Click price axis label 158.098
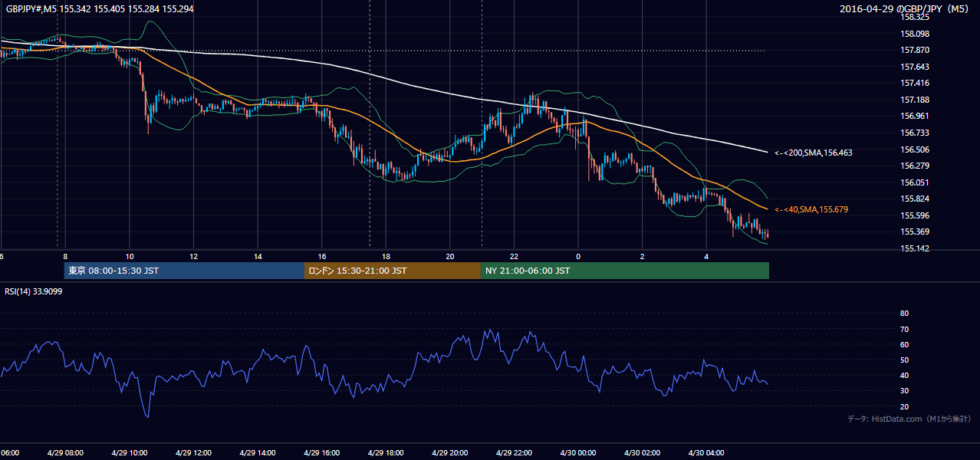The width and height of the screenshot is (980, 460). click(x=916, y=34)
